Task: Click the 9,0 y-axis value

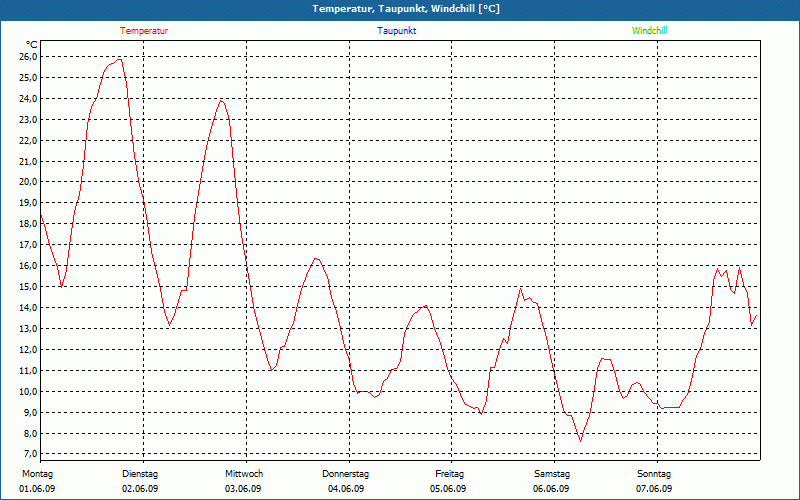Action: click(30, 412)
